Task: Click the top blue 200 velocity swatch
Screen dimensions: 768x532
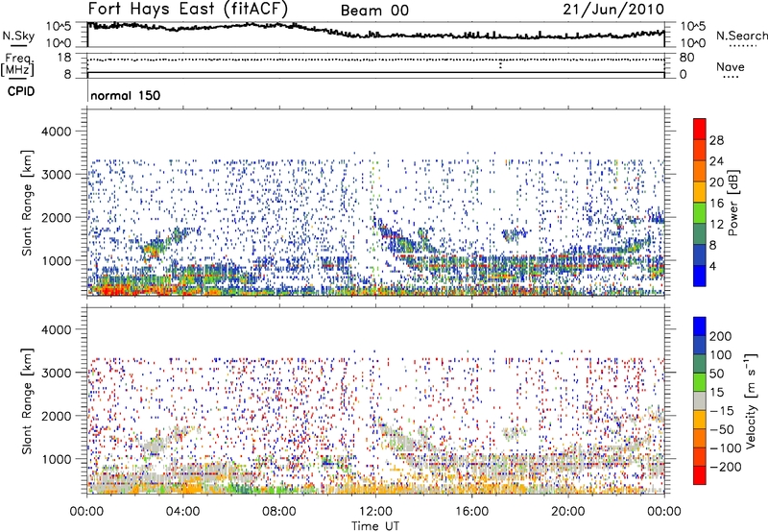Action: (700, 326)
